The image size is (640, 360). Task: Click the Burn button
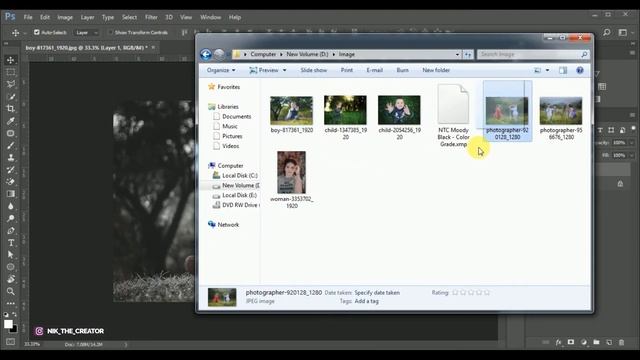(402, 70)
